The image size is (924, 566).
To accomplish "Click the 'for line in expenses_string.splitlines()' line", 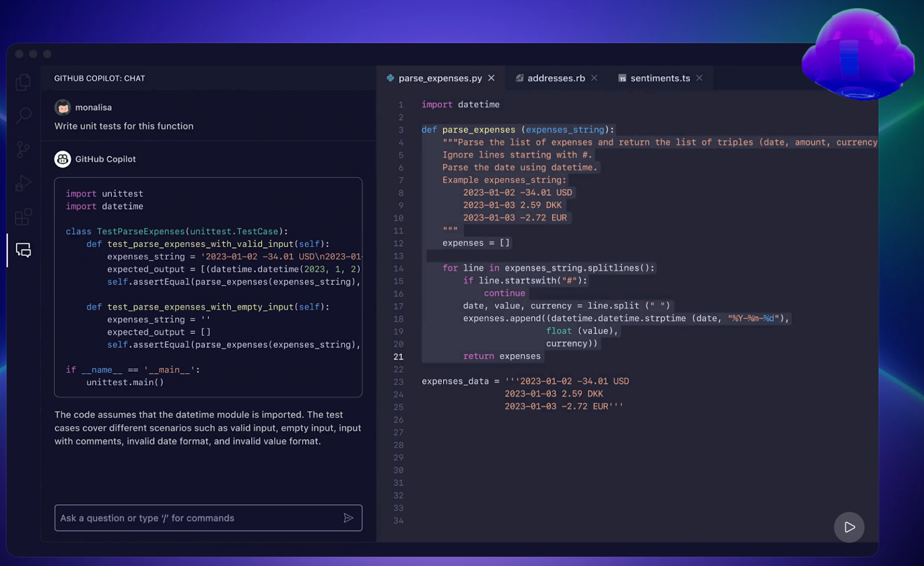I will pyautogui.click(x=549, y=268).
